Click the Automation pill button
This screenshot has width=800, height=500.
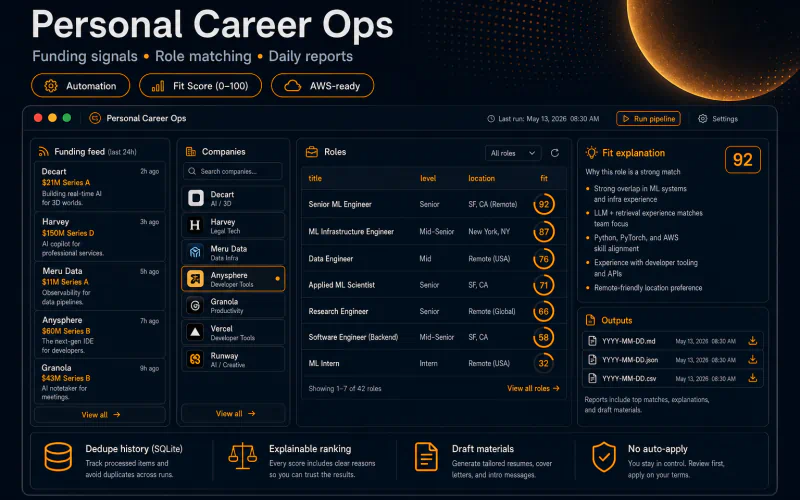click(x=81, y=86)
